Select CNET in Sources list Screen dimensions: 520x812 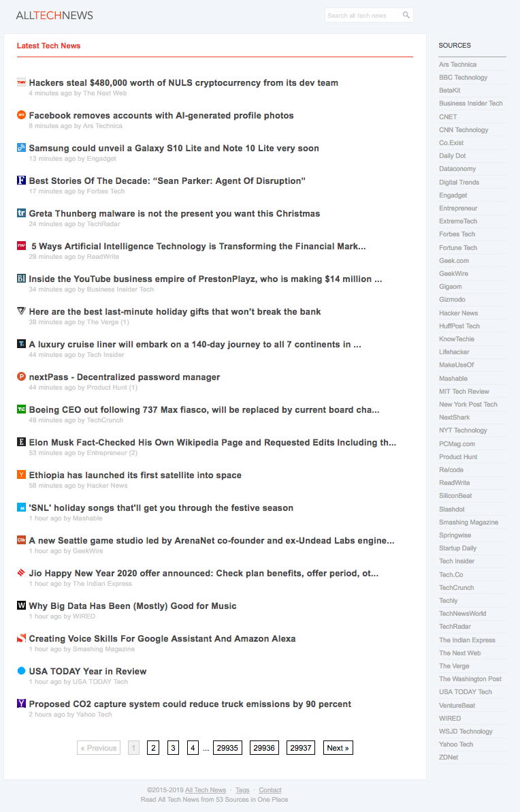(448, 116)
